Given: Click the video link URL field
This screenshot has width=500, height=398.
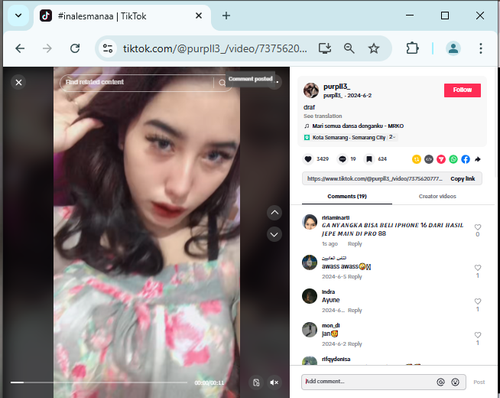Looking at the screenshot, I should click(375, 179).
